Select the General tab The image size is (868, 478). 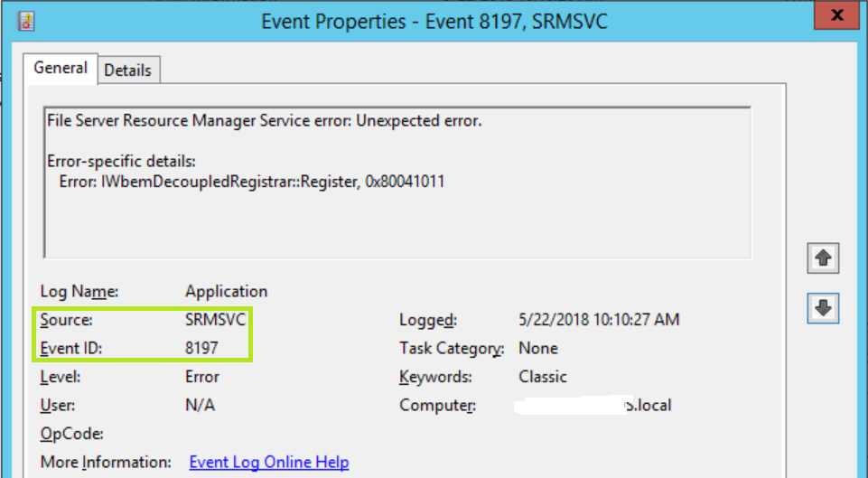(61, 69)
